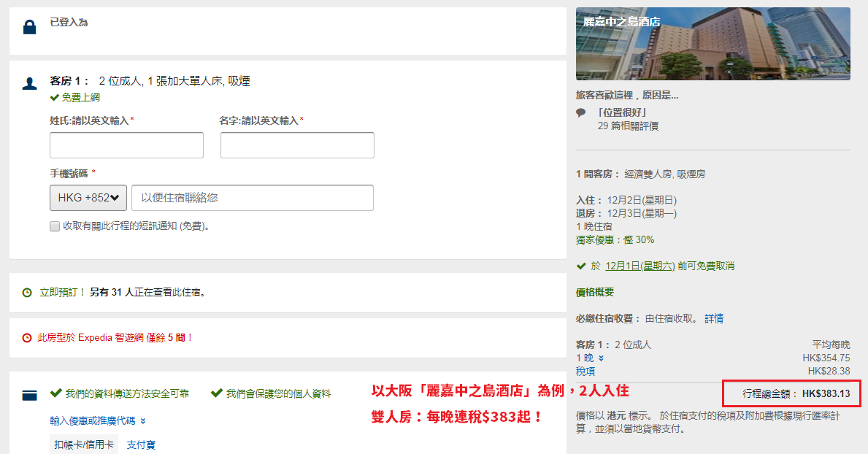Enable the SMS trip notification checkbox
The image size is (868, 454).
click(55, 226)
